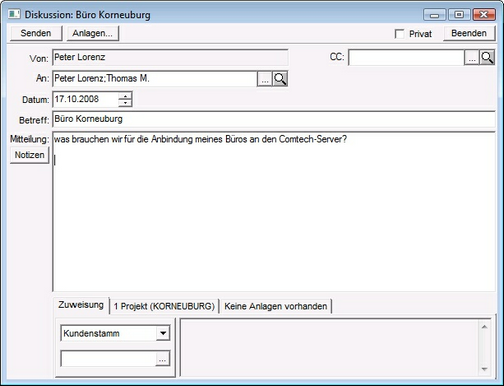The width and height of the screenshot is (504, 386).
Task: Click the search magnifier next to An field
Action: click(x=280, y=79)
